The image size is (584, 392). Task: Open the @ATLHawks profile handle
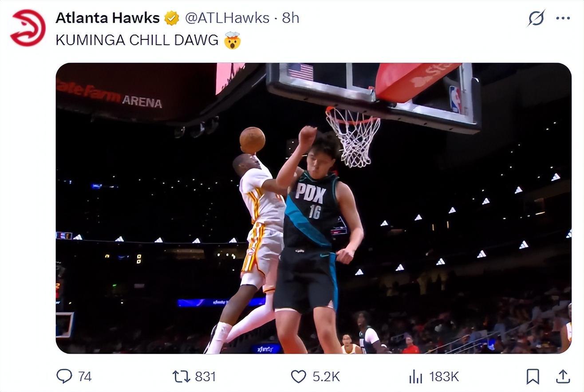click(228, 18)
